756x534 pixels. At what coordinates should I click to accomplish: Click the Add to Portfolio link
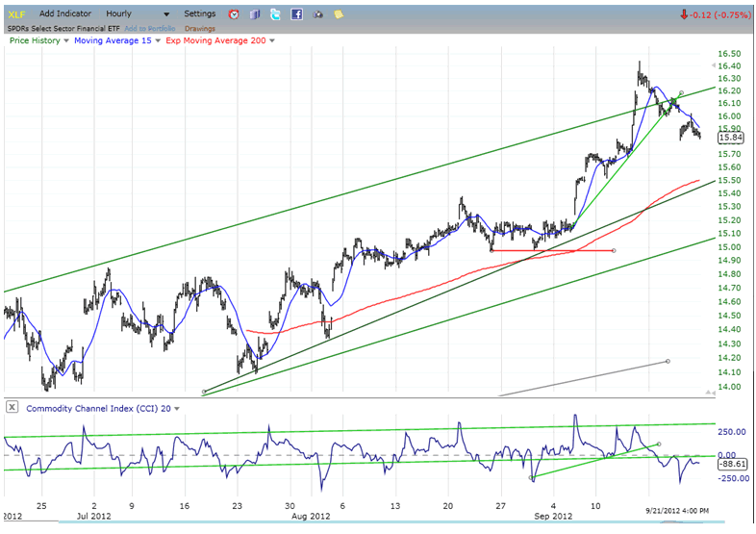pos(146,28)
